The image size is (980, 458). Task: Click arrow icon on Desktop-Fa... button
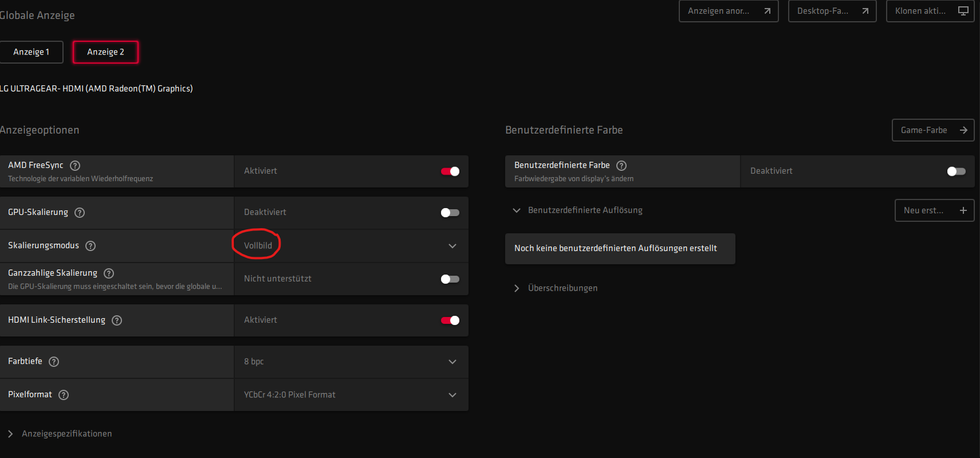[865, 11]
